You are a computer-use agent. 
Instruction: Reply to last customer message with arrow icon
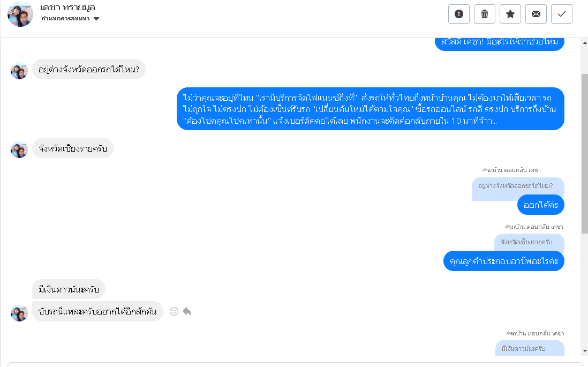click(187, 311)
